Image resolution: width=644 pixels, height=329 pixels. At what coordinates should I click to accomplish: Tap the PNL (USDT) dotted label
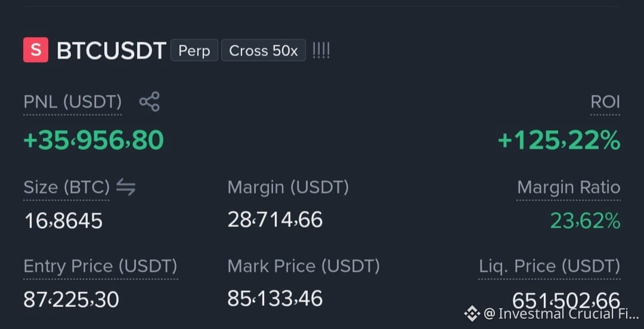click(73, 102)
